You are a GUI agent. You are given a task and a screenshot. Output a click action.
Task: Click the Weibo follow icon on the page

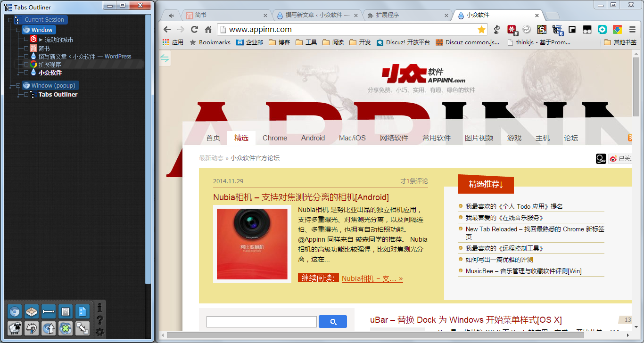click(613, 159)
